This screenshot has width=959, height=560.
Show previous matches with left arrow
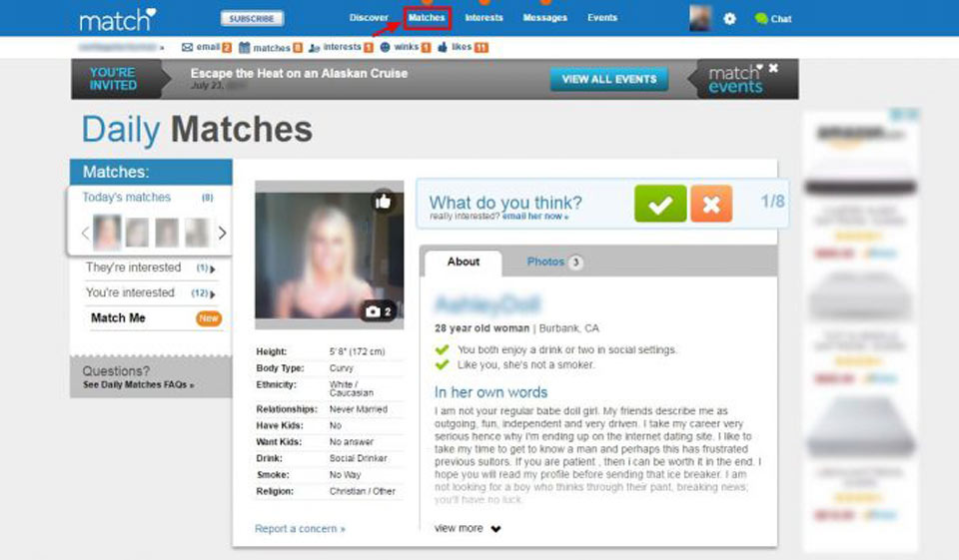[x=85, y=233]
